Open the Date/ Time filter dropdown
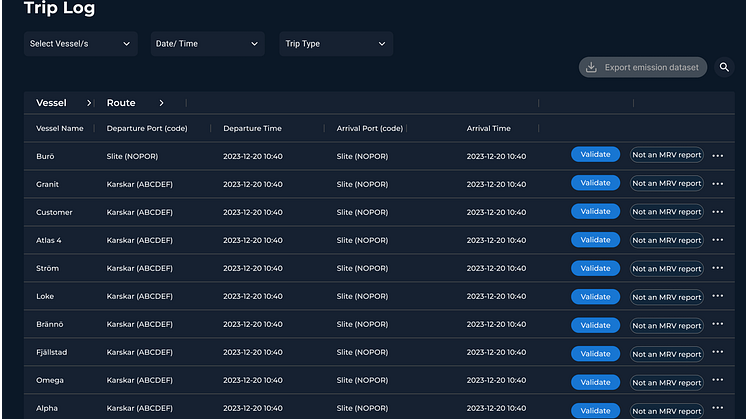Screen dimensions: 746x419 pyautogui.click(x=207, y=44)
